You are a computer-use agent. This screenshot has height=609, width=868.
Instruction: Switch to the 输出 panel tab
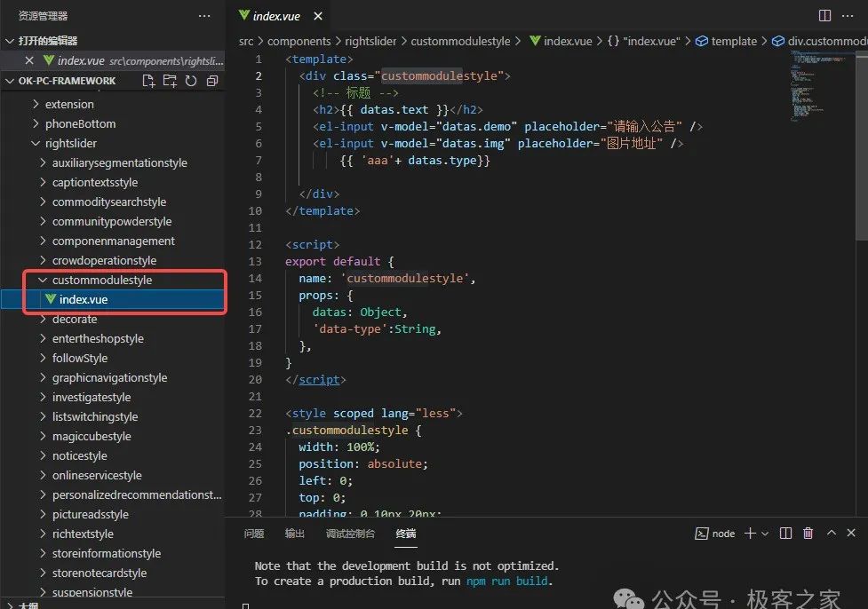click(x=294, y=534)
